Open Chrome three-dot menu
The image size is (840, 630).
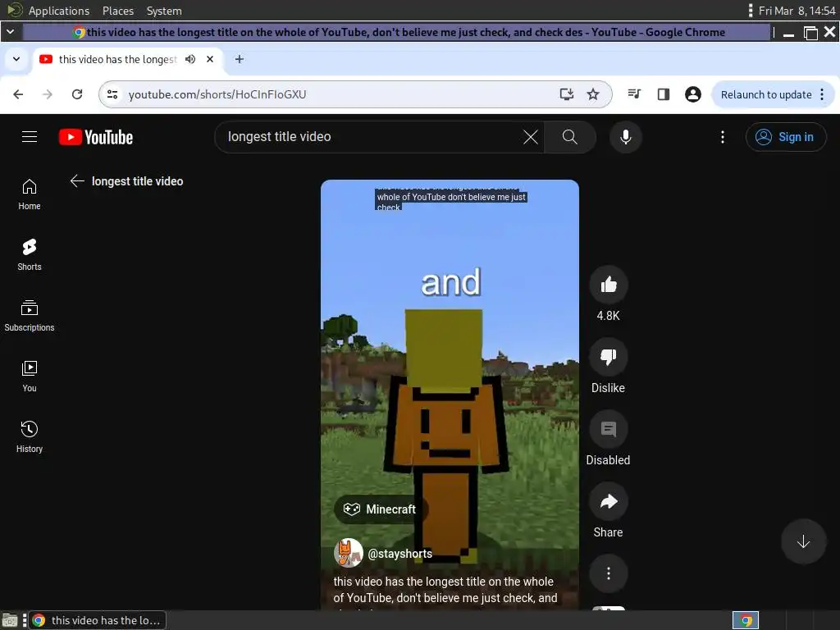(822, 94)
